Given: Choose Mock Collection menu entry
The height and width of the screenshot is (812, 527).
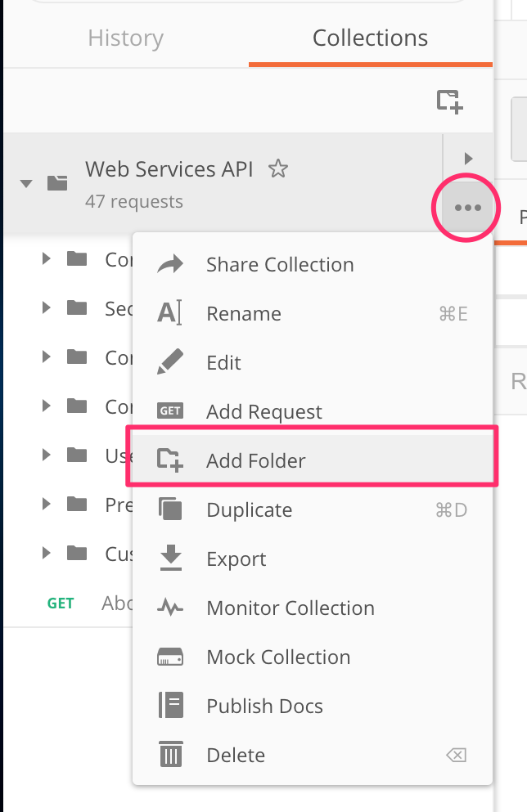Looking at the screenshot, I should (x=278, y=657).
